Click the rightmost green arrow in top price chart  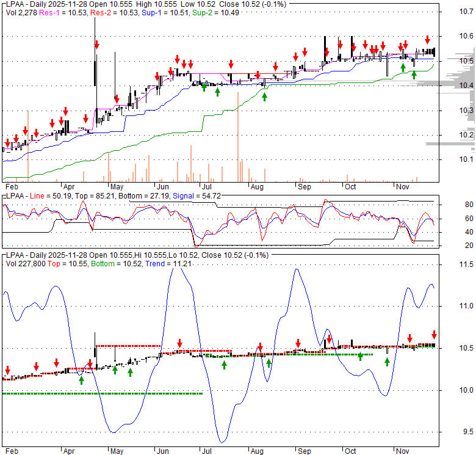click(x=414, y=75)
